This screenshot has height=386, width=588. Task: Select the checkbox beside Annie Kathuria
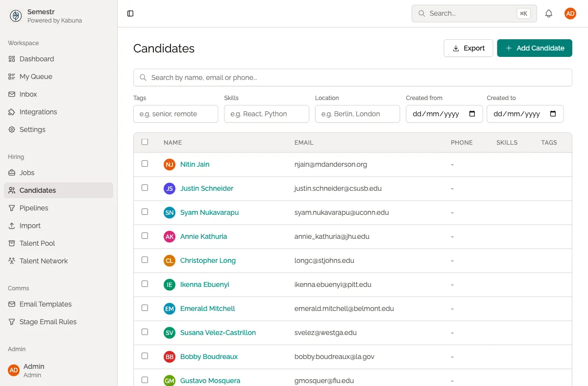145,236
